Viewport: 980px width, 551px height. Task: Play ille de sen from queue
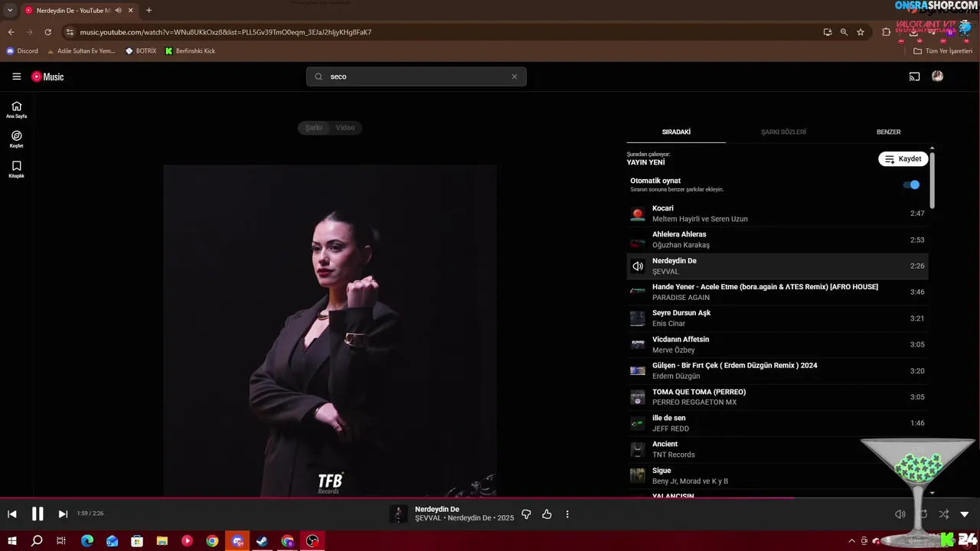point(777,423)
